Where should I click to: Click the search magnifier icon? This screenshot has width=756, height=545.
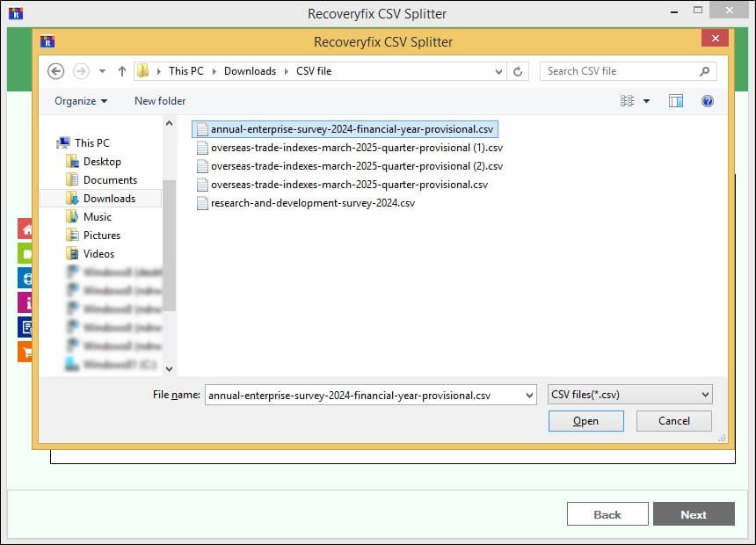pos(704,71)
